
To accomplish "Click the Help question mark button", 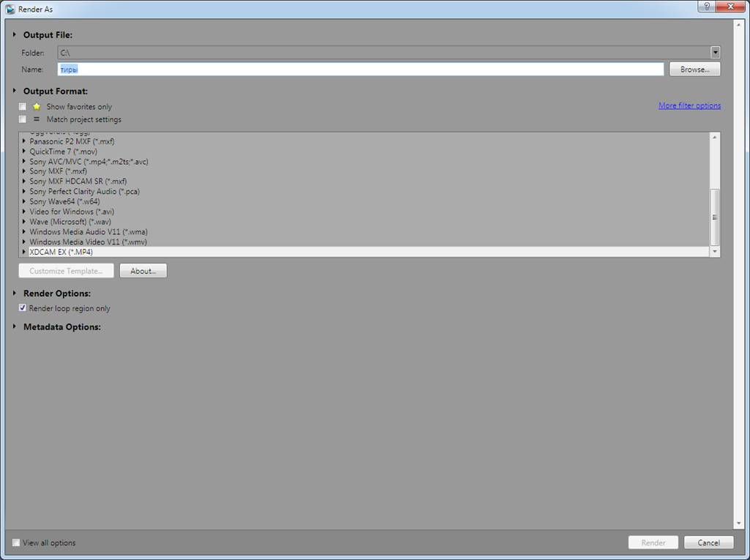I will [707, 6].
